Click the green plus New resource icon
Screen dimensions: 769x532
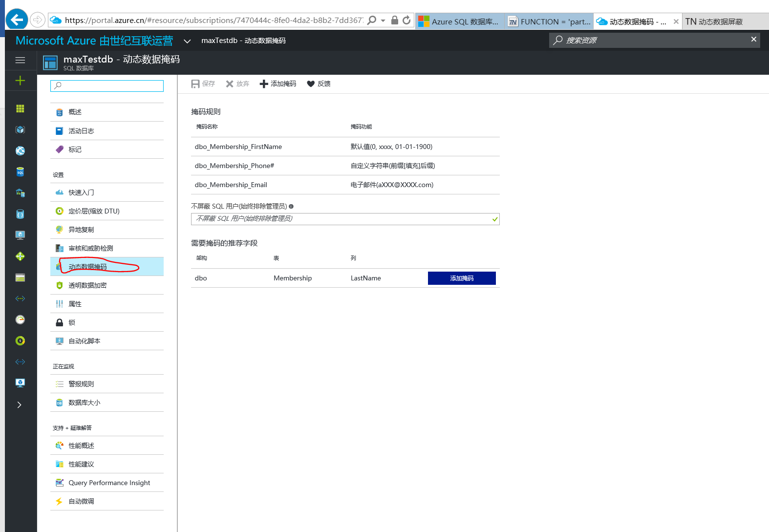pos(20,81)
